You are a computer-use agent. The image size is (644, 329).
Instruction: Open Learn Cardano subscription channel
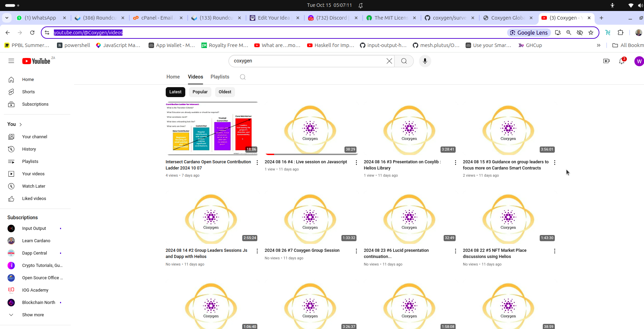pyautogui.click(x=36, y=241)
